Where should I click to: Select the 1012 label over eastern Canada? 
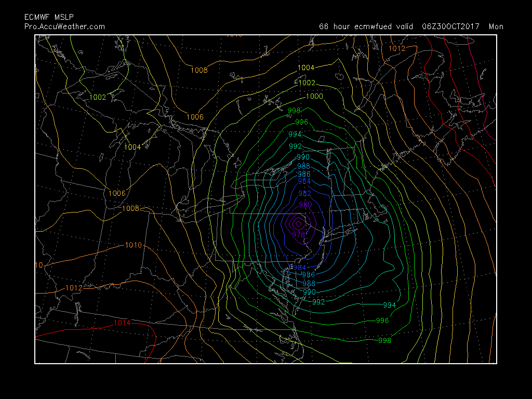click(397, 48)
